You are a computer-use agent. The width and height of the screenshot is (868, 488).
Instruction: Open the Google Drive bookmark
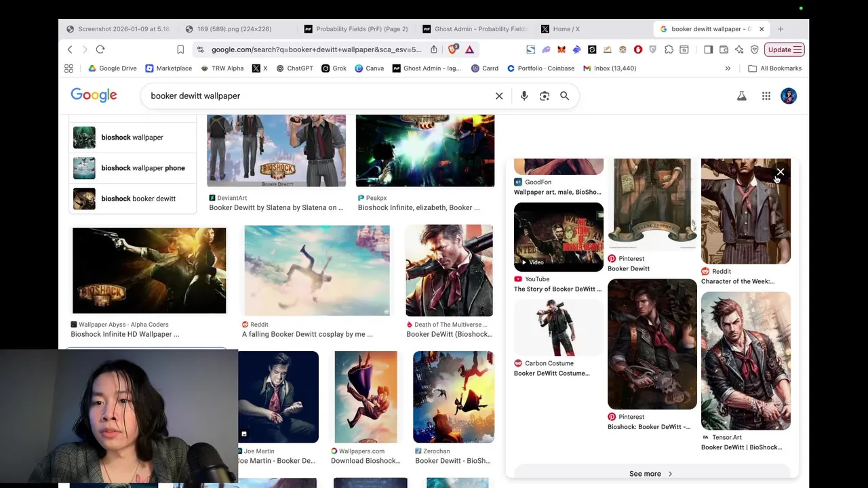(113, 68)
